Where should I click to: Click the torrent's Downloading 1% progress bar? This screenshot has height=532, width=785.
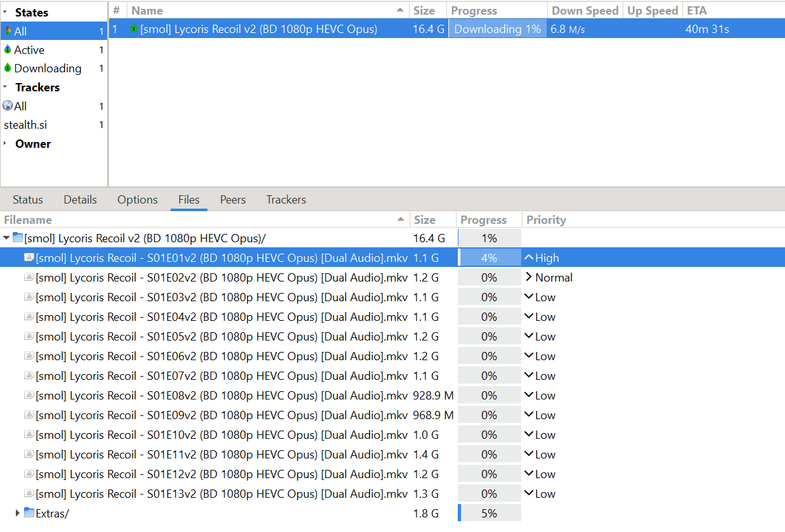[x=498, y=29]
